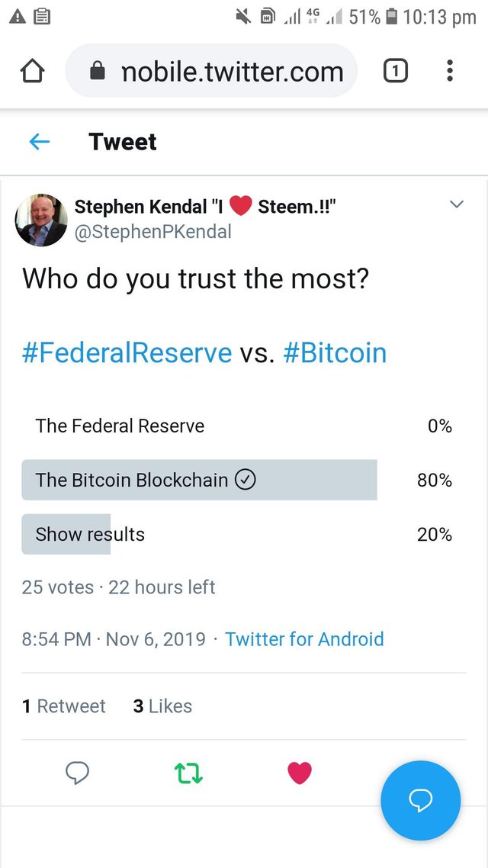Open the #FederalReserve hashtag
Image resolution: width=488 pixels, height=868 pixels.
point(127,352)
